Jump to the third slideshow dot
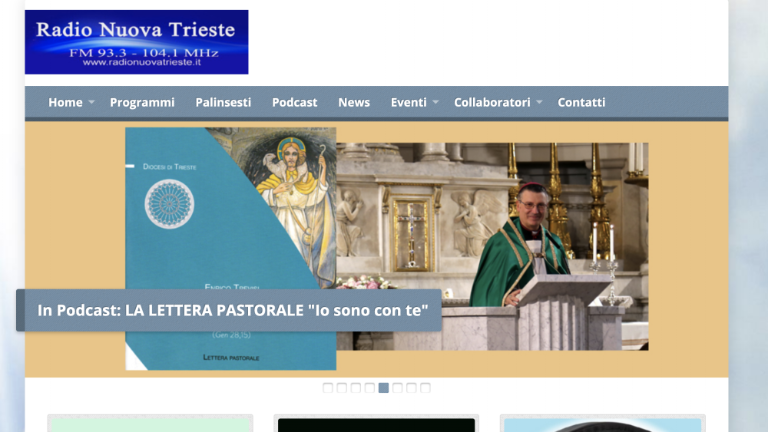 [x=356, y=388]
